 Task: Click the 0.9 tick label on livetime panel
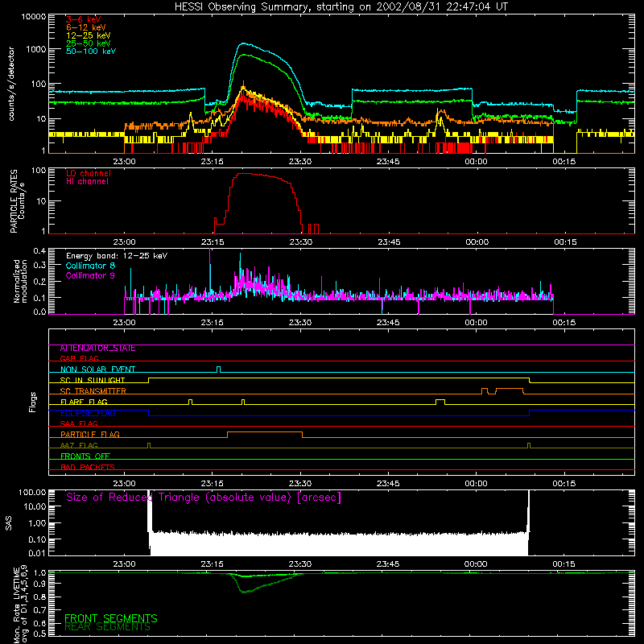[x=39, y=583]
